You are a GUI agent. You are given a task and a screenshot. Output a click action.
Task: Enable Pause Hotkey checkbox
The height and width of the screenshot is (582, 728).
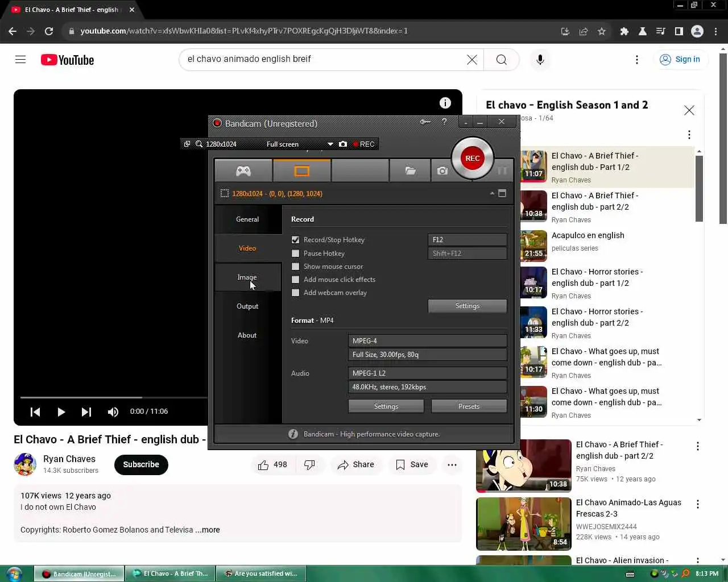[295, 253]
